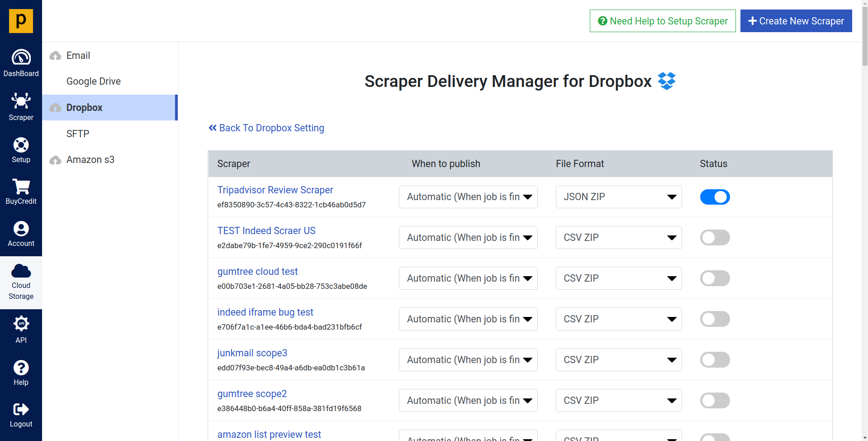Open junkmail scope3 scraper link

pos(252,353)
